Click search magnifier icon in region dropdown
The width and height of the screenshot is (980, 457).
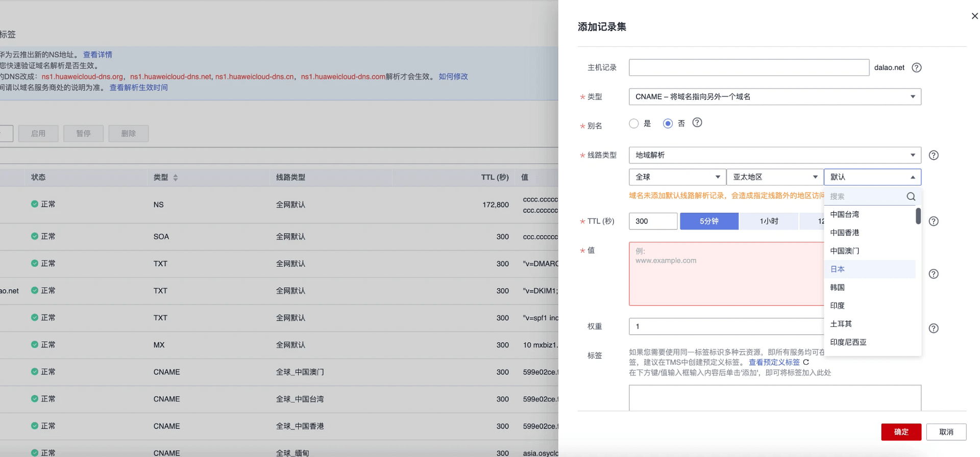(x=911, y=196)
